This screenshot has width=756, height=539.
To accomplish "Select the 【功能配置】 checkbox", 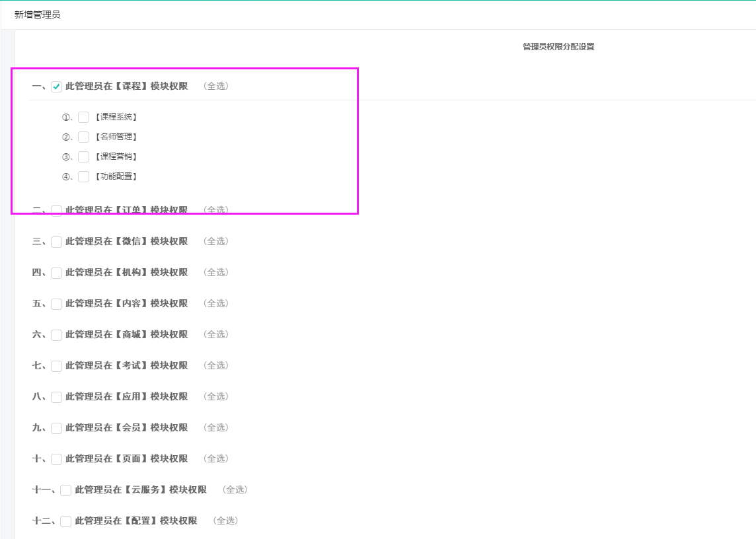I will (83, 177).
